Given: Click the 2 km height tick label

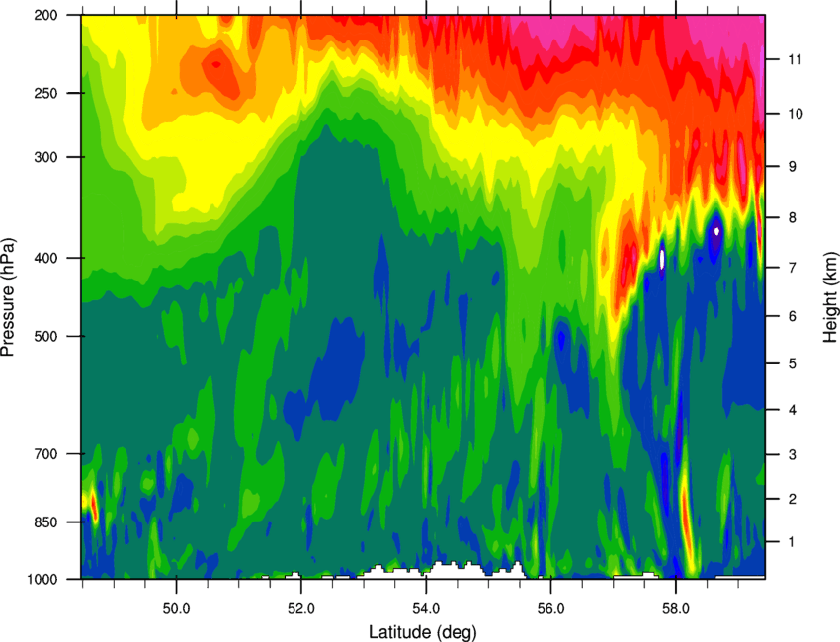Looking at the screenshot, I should (x=793, y=499).
